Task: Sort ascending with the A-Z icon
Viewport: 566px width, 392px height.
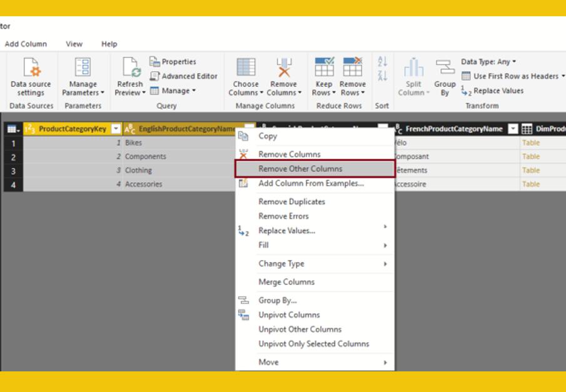Action: pyautogui.click(x=382, y=62)
